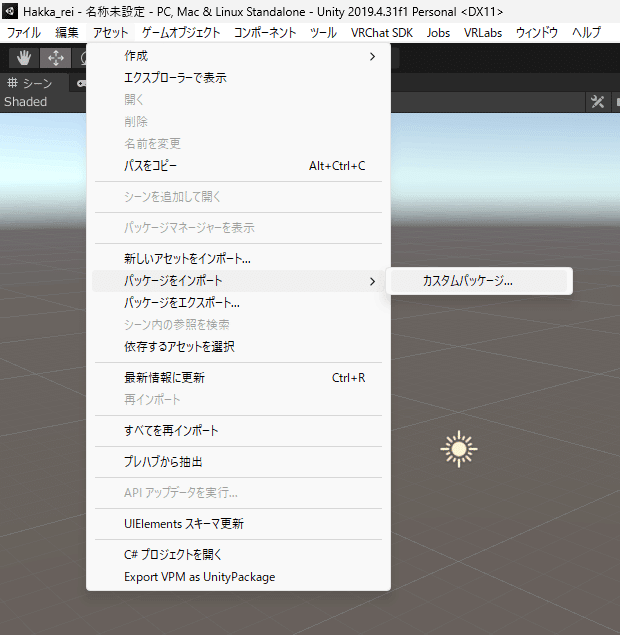Open the scene tools settings icon
The image size is (620, 635).
(597, 102)
